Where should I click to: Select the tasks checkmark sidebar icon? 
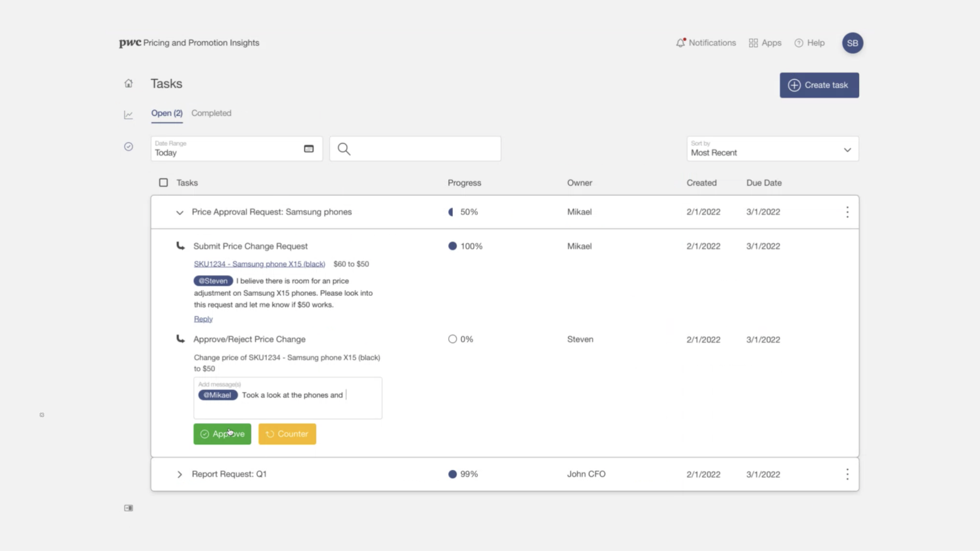129,147
